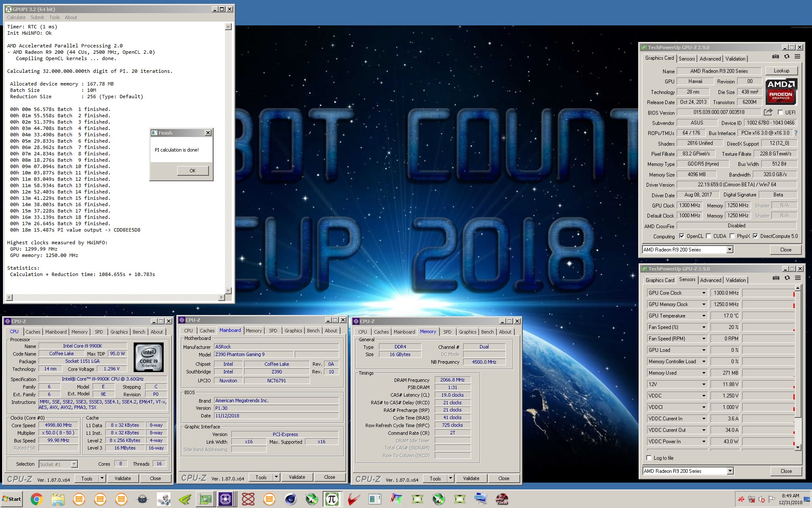
Task: Open the Caches tab in CPU-Z CPU window
Action: coord(33,332)
